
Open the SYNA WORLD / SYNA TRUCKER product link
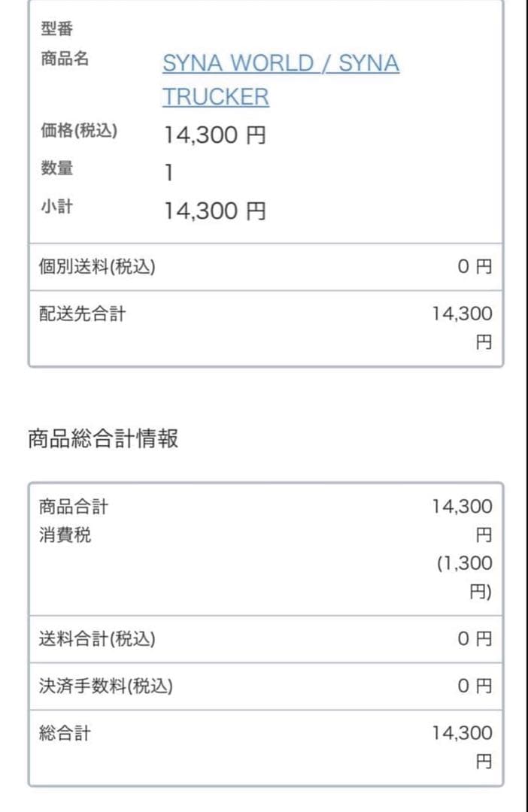(x=280, y=65)
